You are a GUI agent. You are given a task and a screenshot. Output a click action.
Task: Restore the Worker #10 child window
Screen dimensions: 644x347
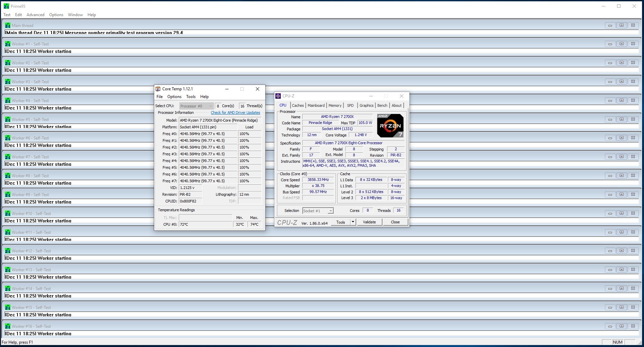pos(621,213)
